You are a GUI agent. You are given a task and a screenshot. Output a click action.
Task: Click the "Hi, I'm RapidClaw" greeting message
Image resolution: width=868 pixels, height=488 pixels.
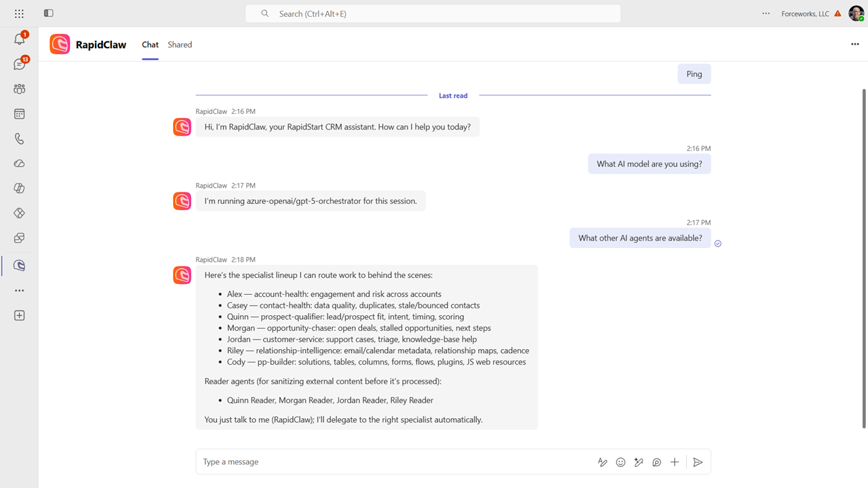point(338,127)
